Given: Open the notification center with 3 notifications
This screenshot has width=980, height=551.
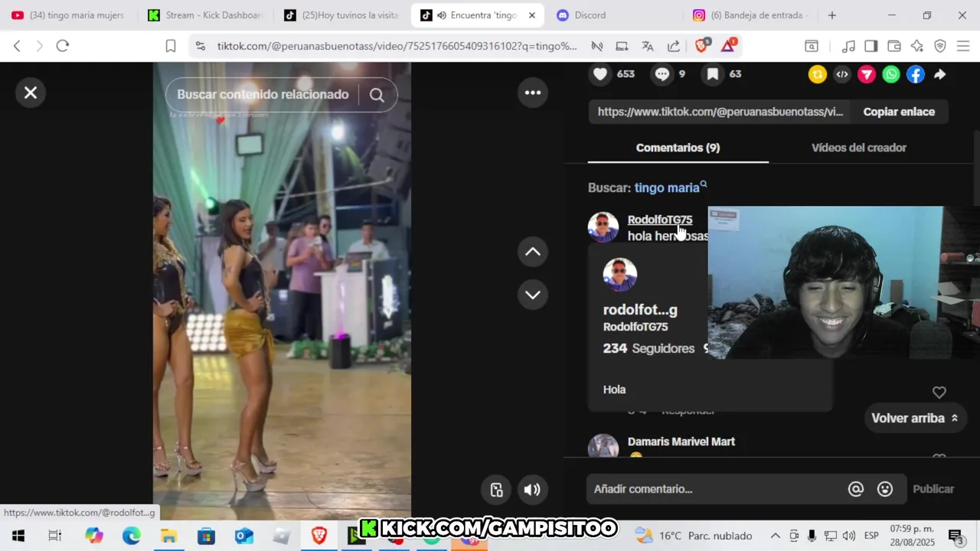Looking at the screenshot, I should [x=955, y=536].
